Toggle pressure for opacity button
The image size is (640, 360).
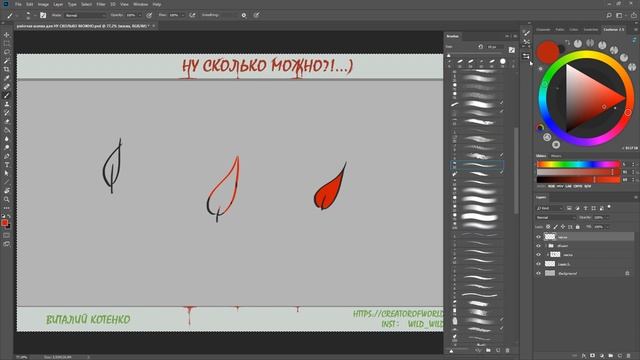149,15
